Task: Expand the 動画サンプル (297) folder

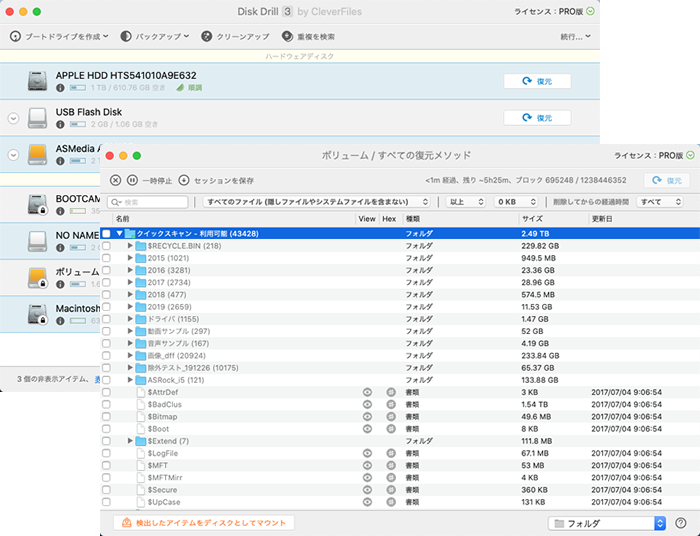Action: (130, 331)
